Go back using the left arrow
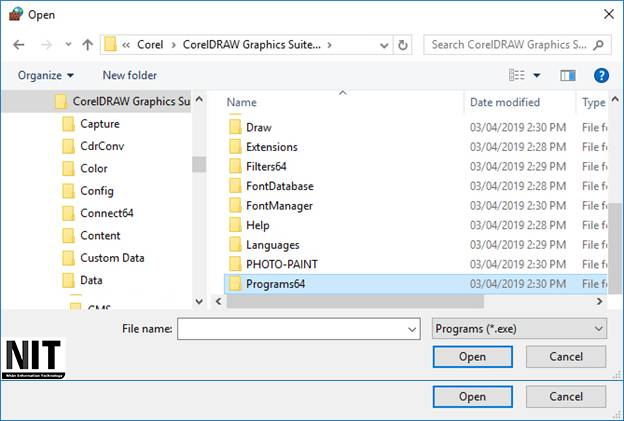Viewport: 624px width, 421px height. click(19, 45)
